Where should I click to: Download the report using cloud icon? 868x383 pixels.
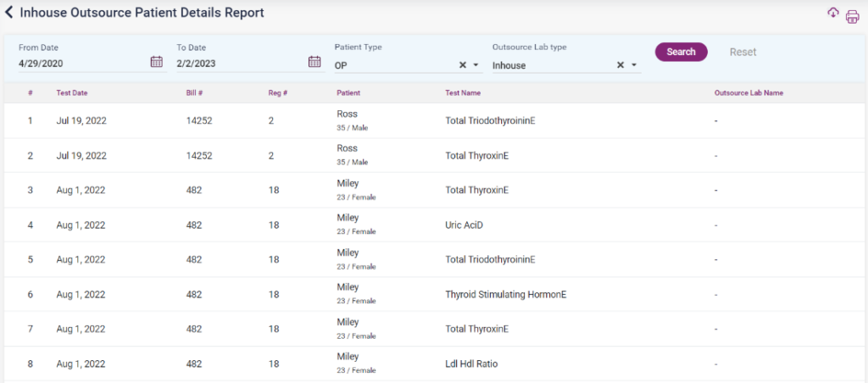click(x=832, y=13)
